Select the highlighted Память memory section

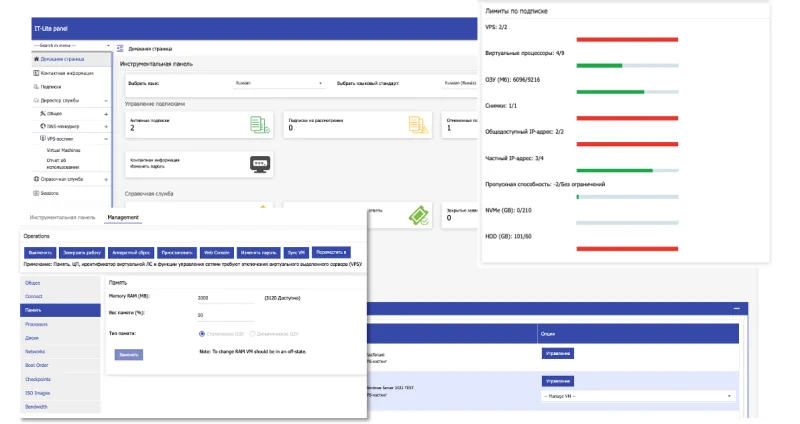click(60, 310)
